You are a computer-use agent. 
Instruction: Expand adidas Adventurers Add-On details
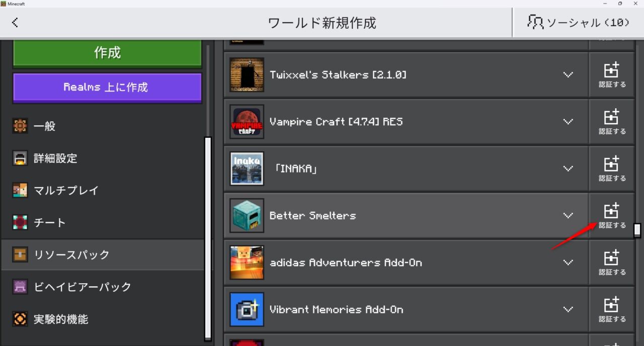pyautogui.click(x=568, y=262)
